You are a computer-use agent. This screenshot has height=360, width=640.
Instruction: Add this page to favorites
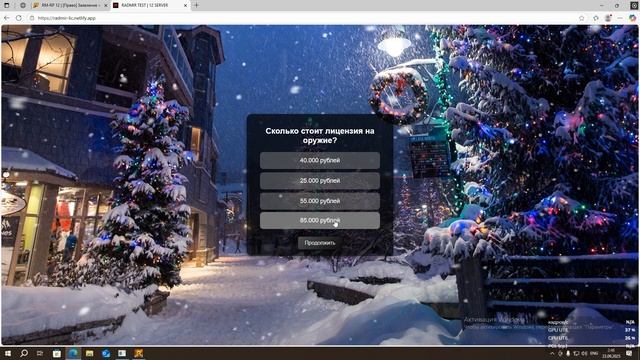click(582, 18)
